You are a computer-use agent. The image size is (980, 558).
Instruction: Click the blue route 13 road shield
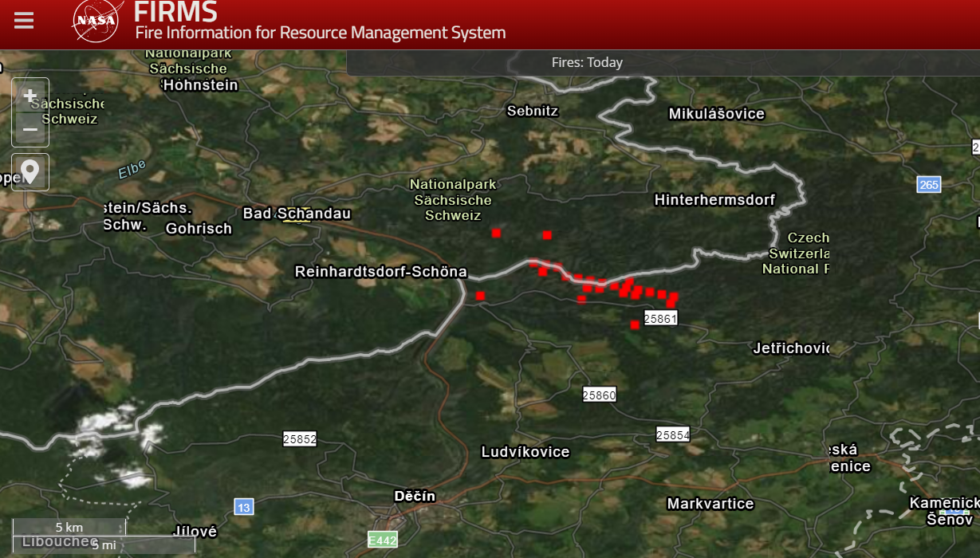[244, 507]
